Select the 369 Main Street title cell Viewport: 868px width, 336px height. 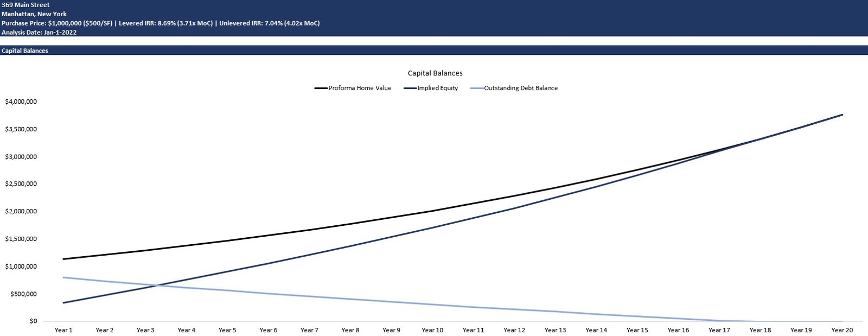pos(25,5)
